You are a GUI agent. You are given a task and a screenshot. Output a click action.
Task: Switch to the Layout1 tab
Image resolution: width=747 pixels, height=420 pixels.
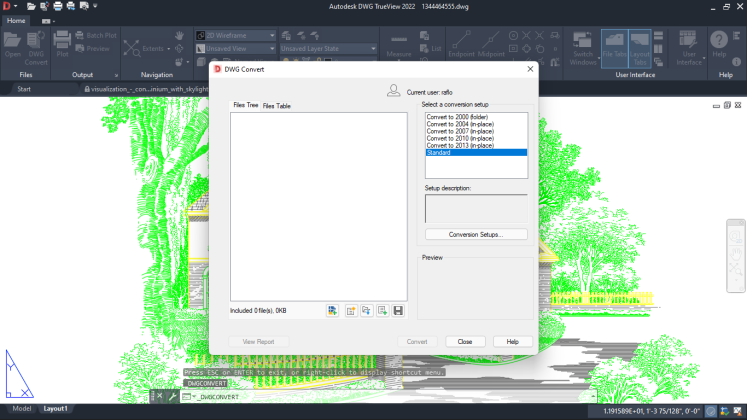(x=55, y=409)
